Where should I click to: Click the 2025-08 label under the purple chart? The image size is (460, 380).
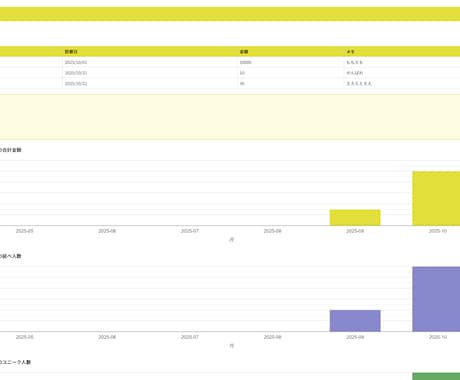(x=272, y=337)
